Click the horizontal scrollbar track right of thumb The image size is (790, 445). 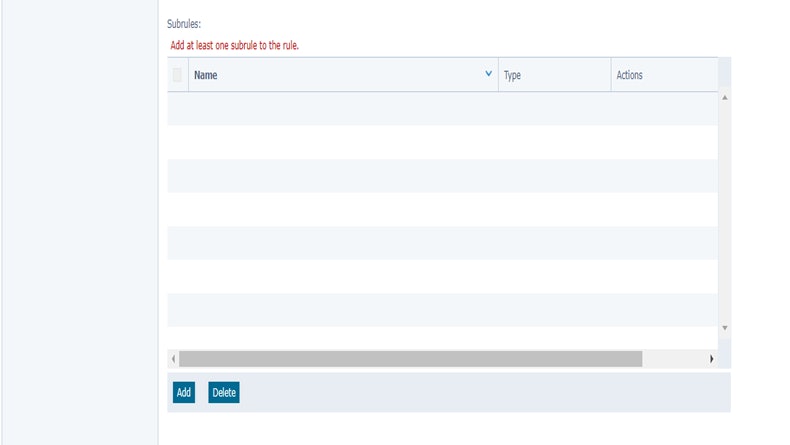[675, 358]
